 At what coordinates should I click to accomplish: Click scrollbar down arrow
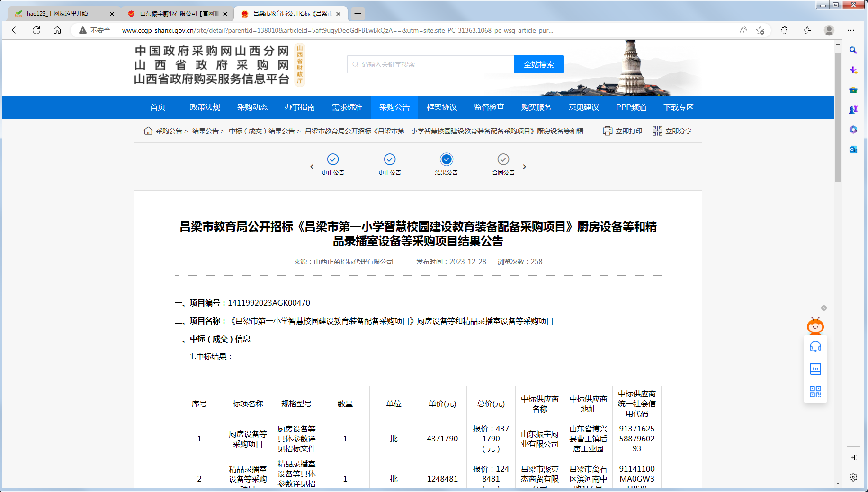point(838,484)
